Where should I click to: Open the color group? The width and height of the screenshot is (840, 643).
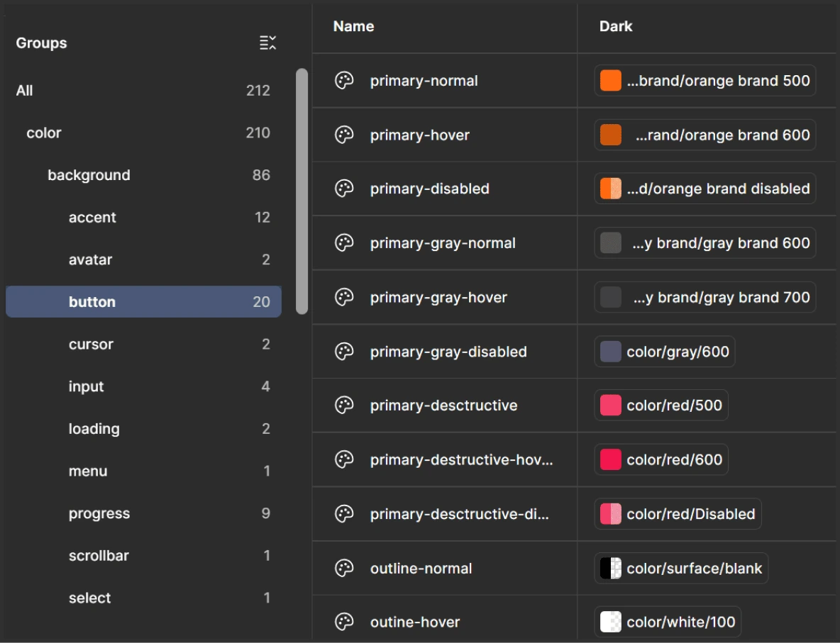[x=143, y=133]
